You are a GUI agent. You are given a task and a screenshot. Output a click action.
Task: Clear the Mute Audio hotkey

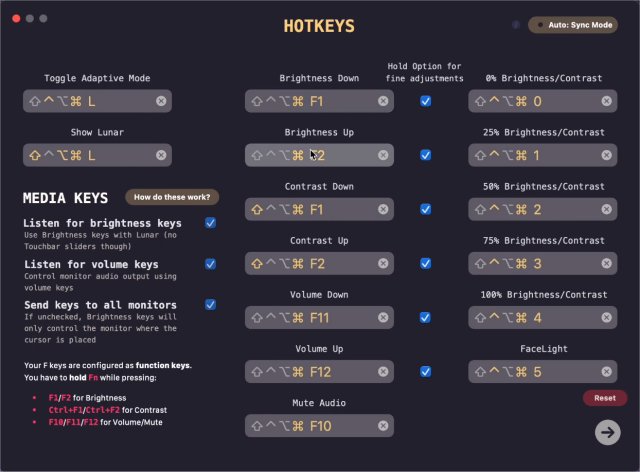pyautogui.click(x=384, y=425)
